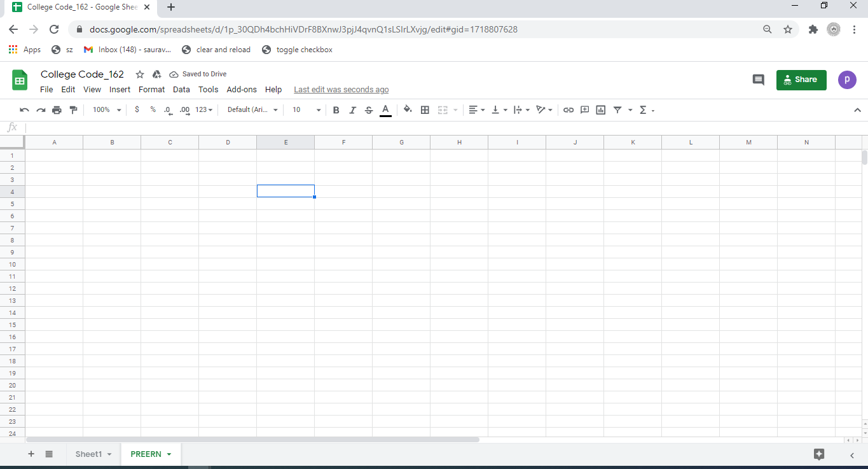Viewport: 868px width, 469px height.
Task: Click the green Share button
Action: [x=801, y=80]
